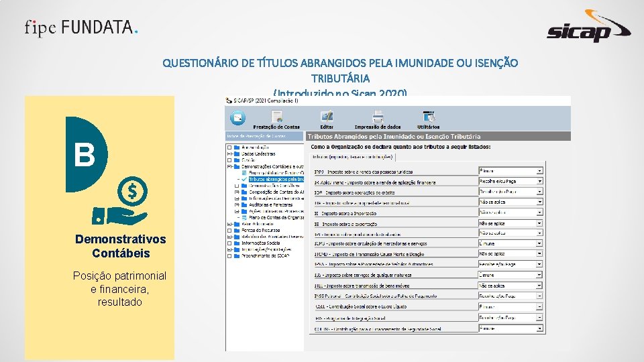
Task: Select the Tributos (impostos, taxas e contribuições) tab
Action: [352, 157]
